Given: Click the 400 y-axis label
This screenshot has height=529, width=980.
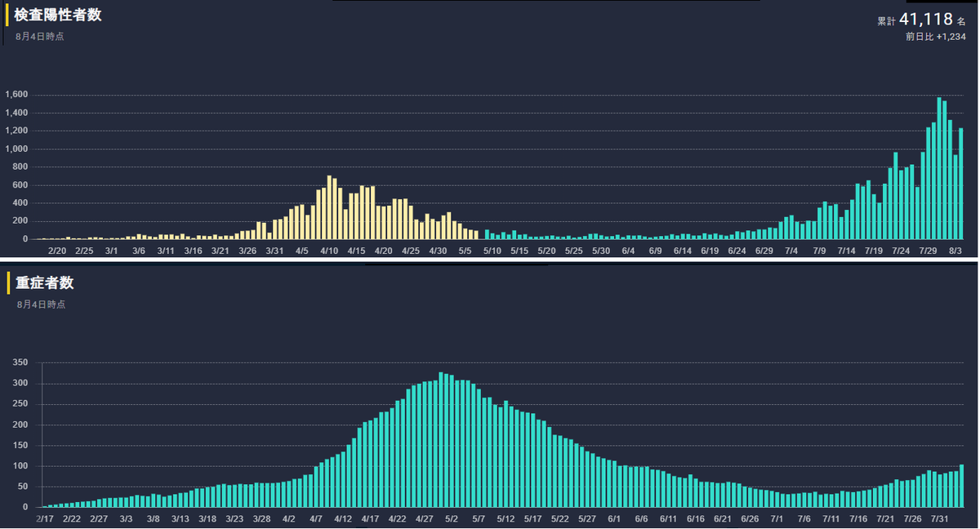Looking at the screenshot, I should pos(21,202).
